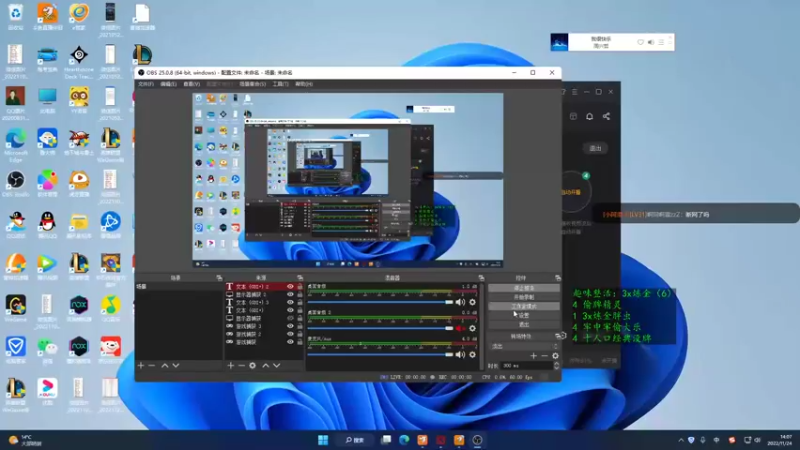
Task: Click the heart icon in the music widget
Action: click(640, 42)
